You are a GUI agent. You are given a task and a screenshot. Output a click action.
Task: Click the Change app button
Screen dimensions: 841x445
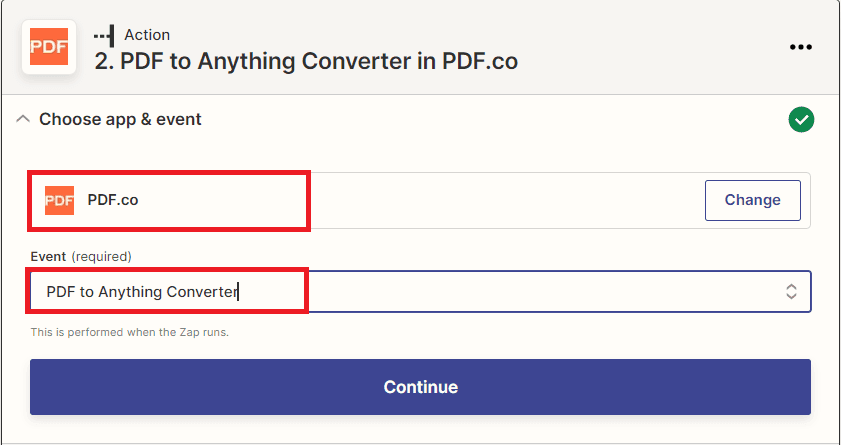point(753,201)
